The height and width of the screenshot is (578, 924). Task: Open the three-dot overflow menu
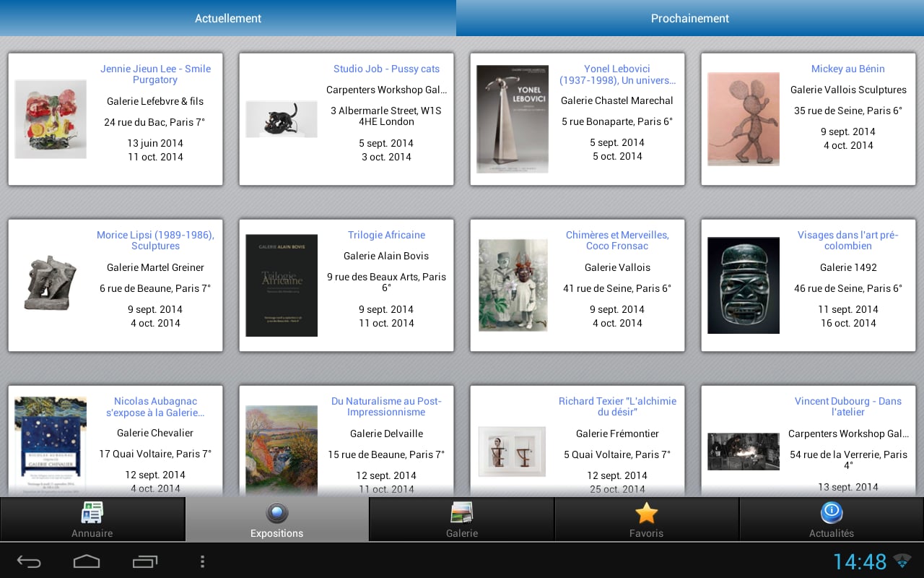tap(202, 561)
